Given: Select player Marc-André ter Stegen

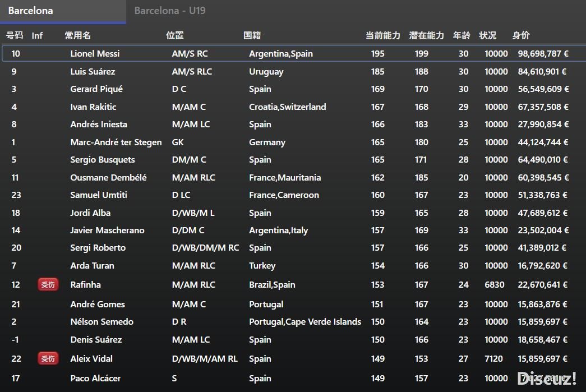Looking at the screenshot, I should coord(116,142).
